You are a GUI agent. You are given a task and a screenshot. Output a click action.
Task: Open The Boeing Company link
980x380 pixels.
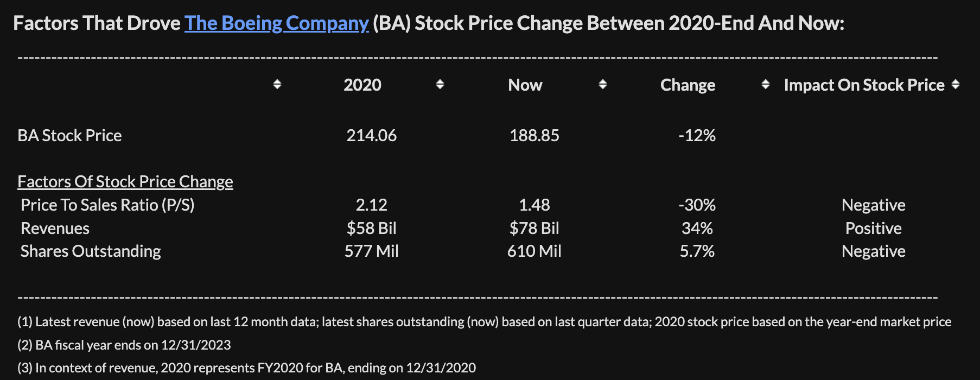point(276,23)
